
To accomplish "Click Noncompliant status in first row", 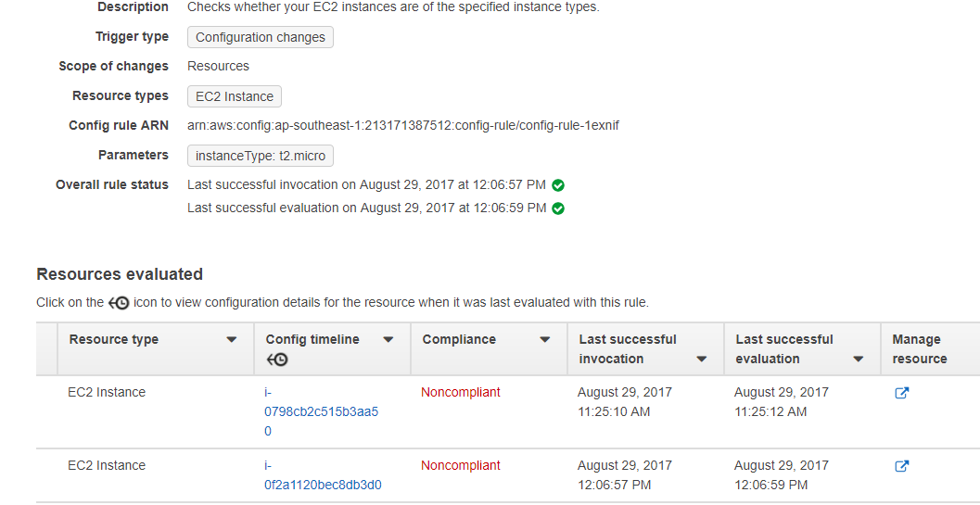I will pyautogui.click(x=461, y=393).
